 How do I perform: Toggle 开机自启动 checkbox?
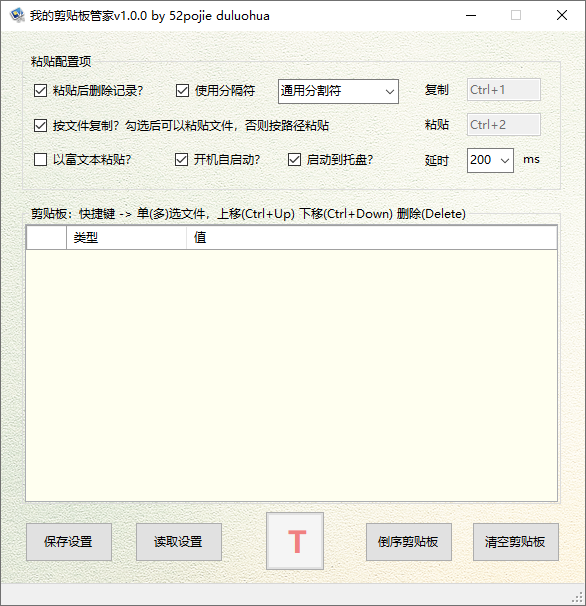click(x=181, y=160)
